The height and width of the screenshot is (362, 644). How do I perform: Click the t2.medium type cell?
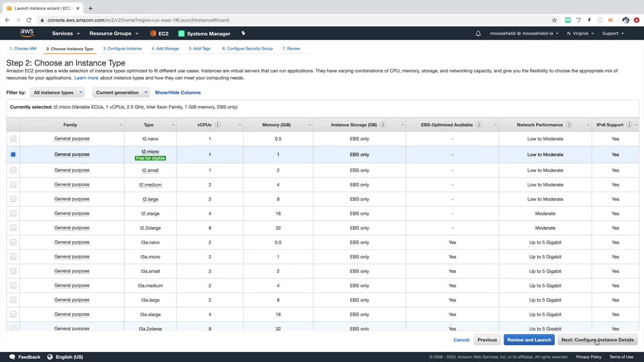150,185
